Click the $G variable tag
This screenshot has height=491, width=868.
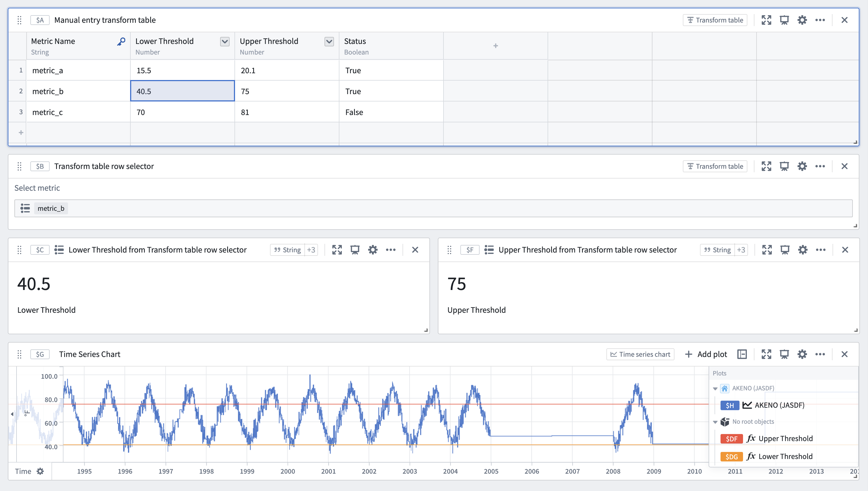[40, 355]
